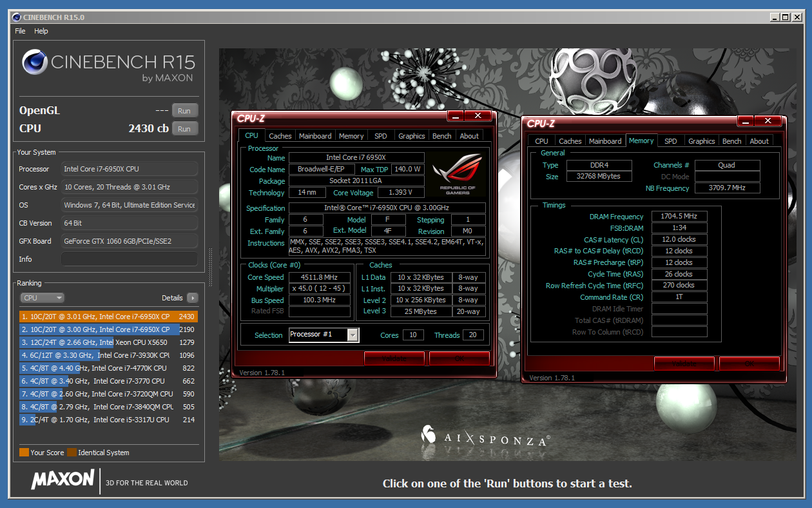Click Core Speed value 4511.8 MHz
Viewport: 812px width, 508px height.
coord(320,277)
